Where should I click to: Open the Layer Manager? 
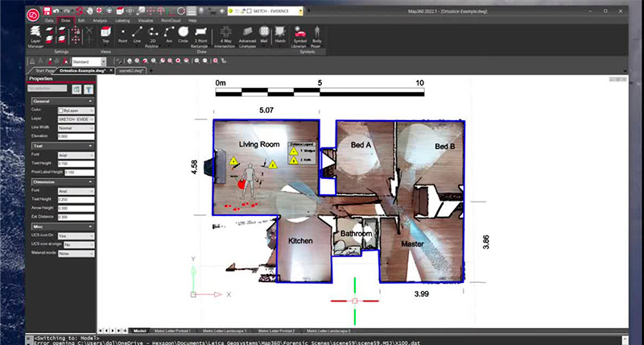[36, 34]
